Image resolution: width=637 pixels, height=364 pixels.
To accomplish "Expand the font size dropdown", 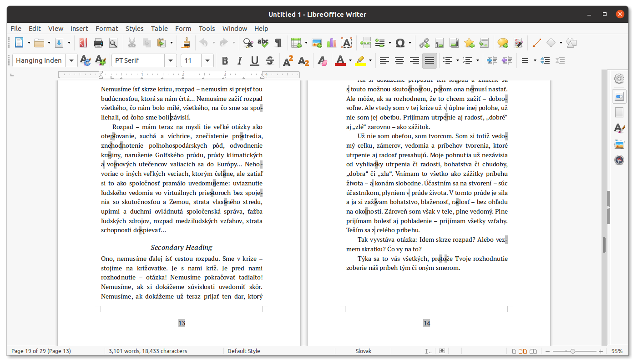I will tap(207, 61).
